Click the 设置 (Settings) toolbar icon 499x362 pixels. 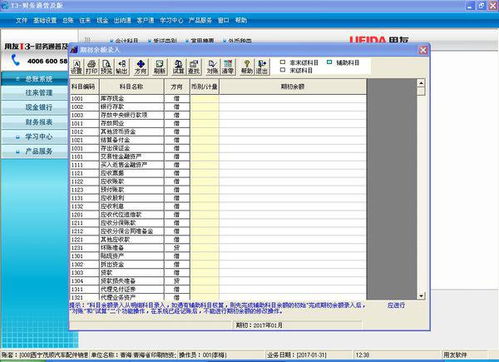[x=77, y=67]
